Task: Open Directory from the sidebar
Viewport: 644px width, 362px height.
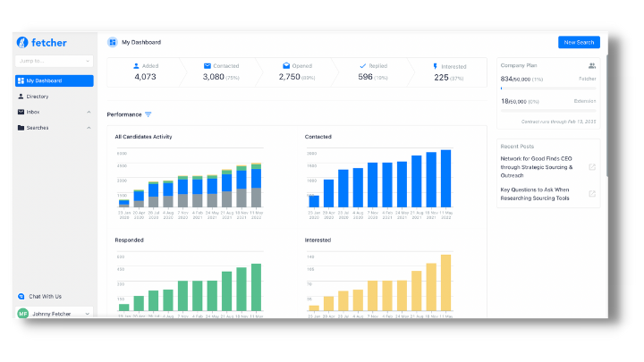Action: coord(38,97)
